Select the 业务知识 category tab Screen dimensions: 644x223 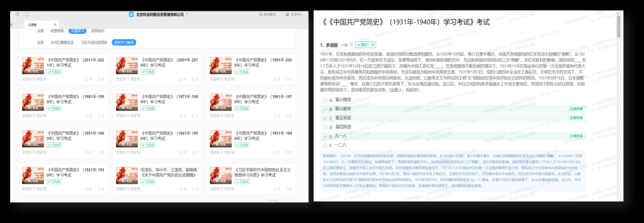(x=98, y=31)
